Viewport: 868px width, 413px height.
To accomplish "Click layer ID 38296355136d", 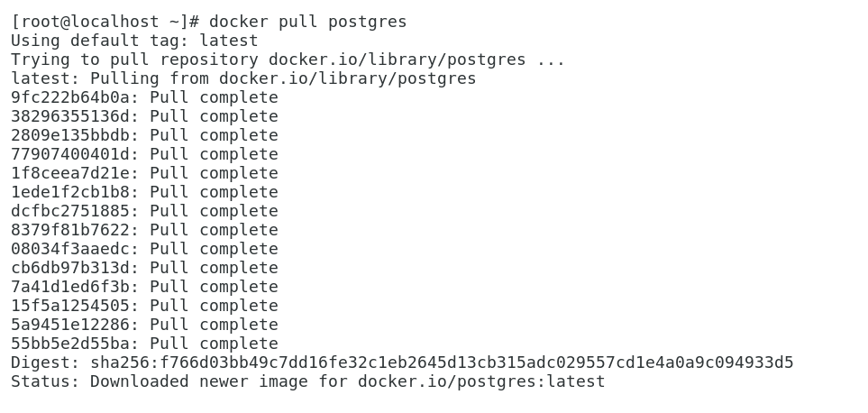I will 75,116.
